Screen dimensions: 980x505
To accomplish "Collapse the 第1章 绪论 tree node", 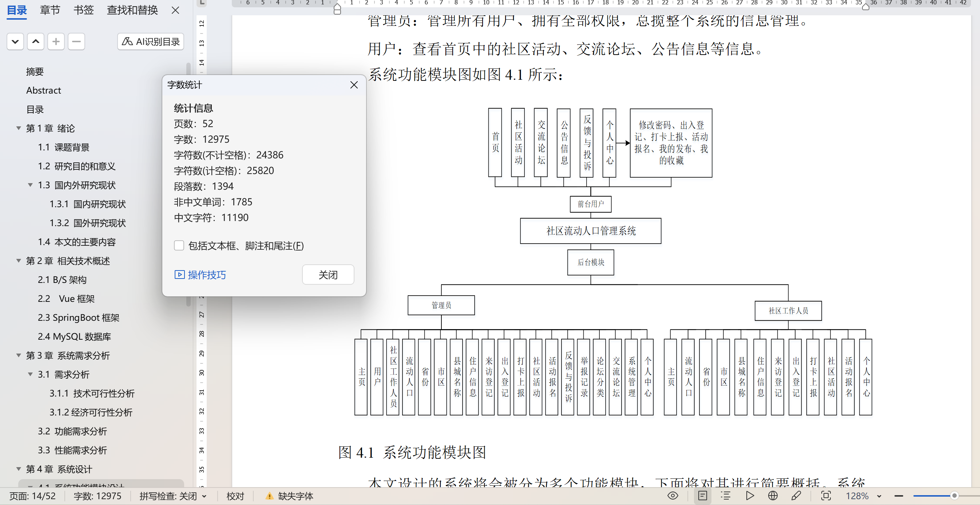I will 18,128.
